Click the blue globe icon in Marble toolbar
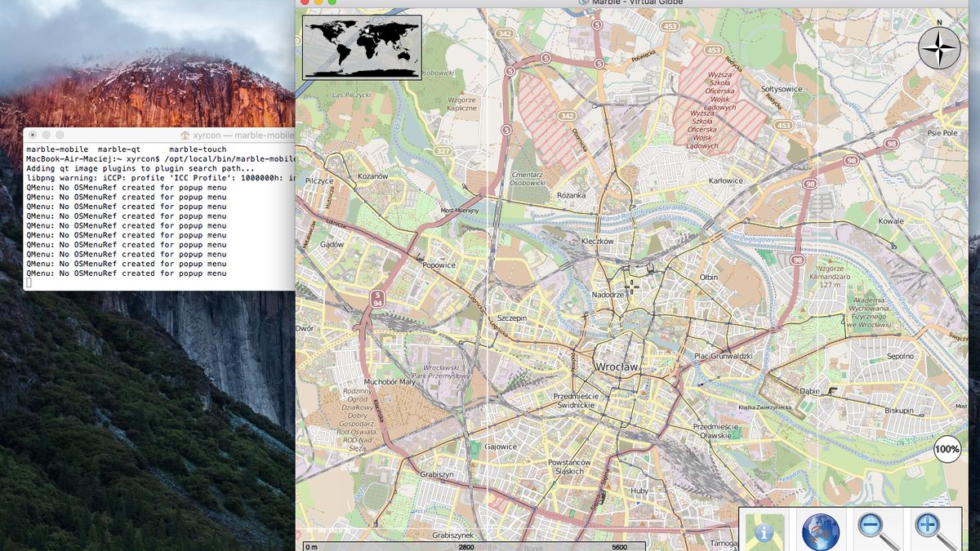The width and height of the screenshot is (980, 551). click(x=821, y=532)
